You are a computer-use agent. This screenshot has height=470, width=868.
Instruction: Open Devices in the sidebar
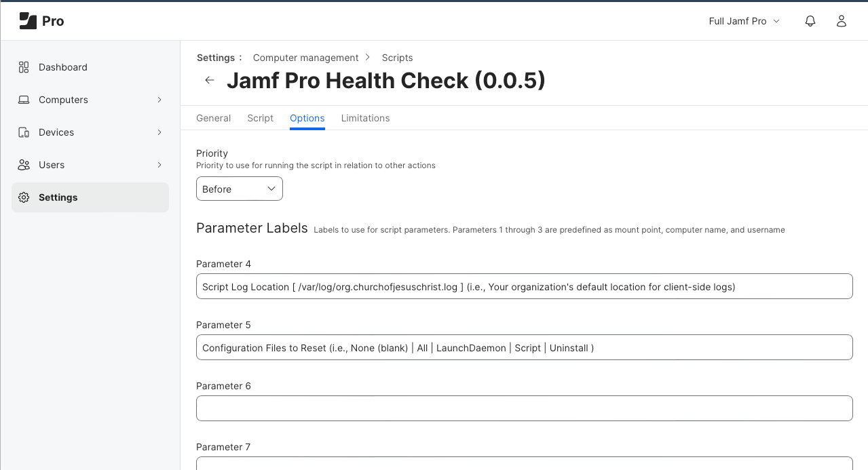(90, 132)
